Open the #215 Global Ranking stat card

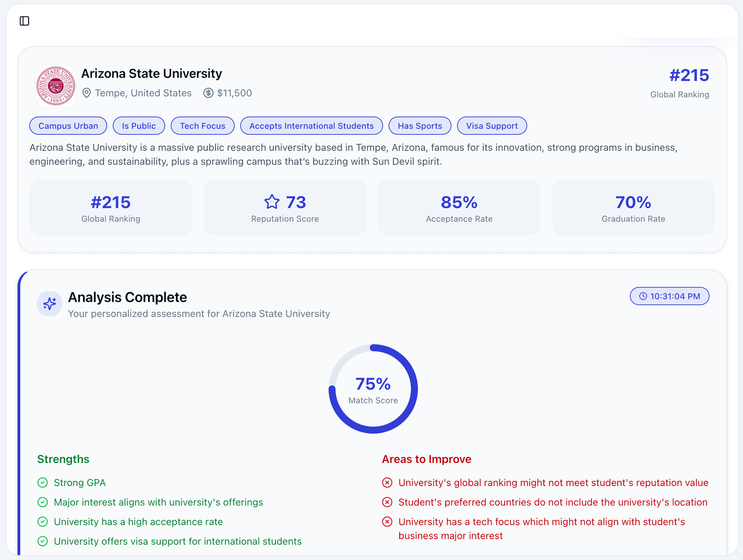(x=111, y=207)
